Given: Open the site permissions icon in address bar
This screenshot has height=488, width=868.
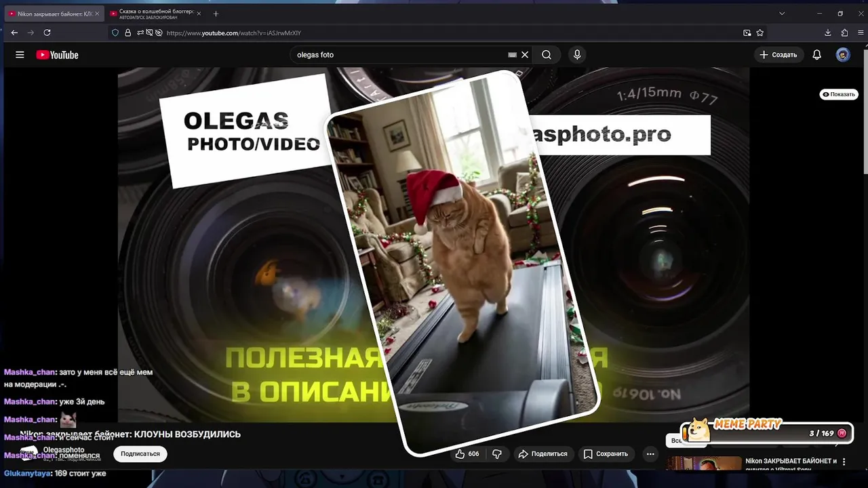Looking at the screenshot, I should point(140,33).
